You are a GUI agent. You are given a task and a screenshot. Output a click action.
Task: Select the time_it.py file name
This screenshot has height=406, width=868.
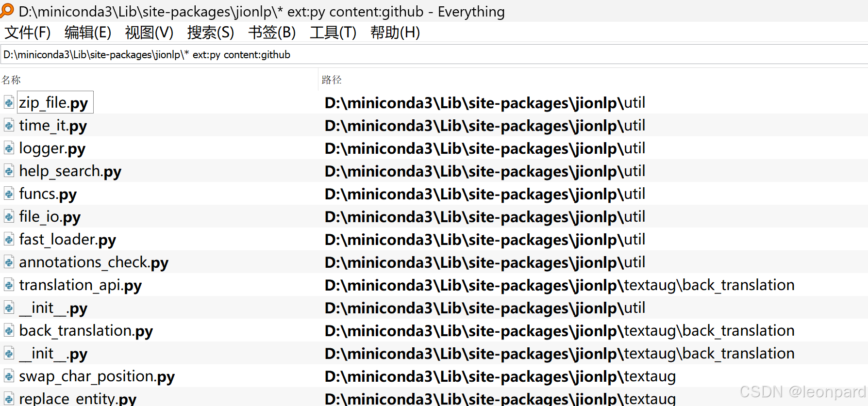coord(53,126)
